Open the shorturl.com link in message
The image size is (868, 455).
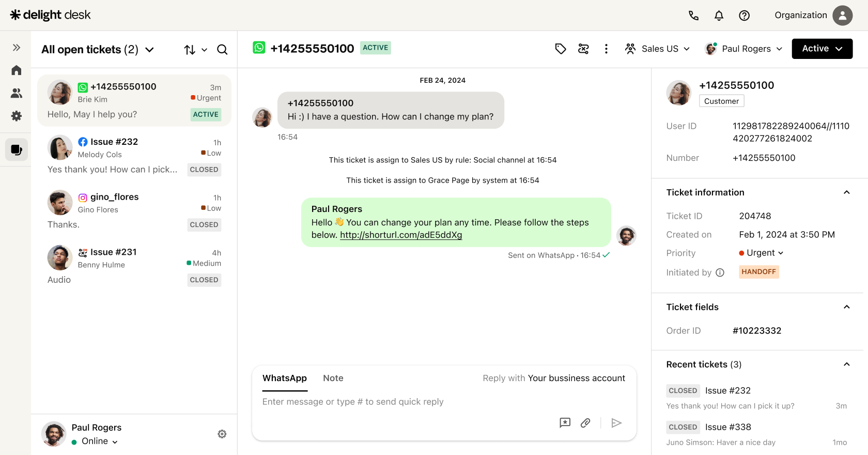tap(401, 235)
